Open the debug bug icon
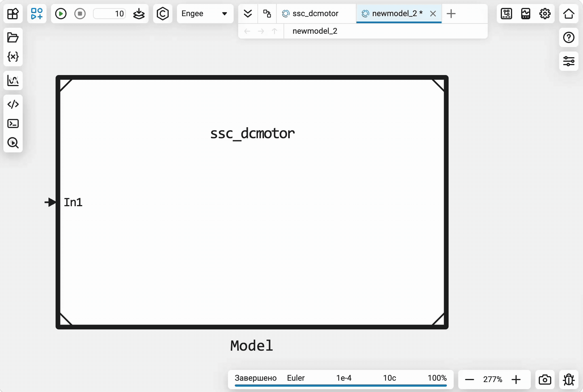This screenshot has height=392, width=583. tap(569, 380)
